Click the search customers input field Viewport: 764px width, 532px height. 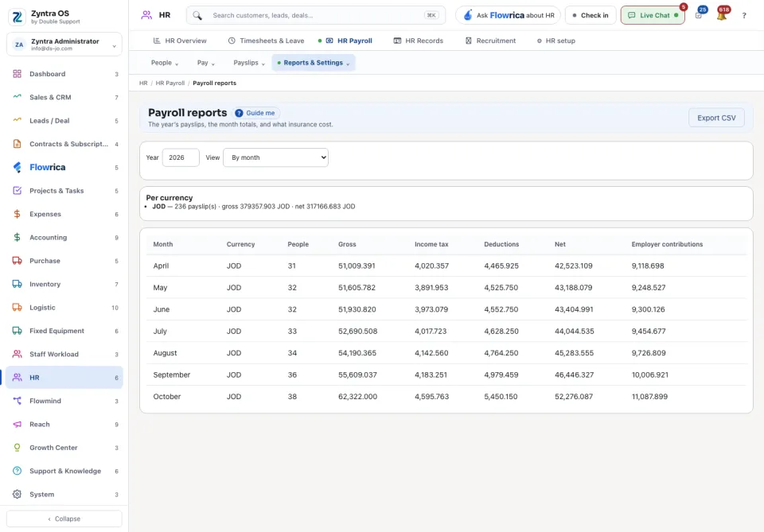(316, 15)
